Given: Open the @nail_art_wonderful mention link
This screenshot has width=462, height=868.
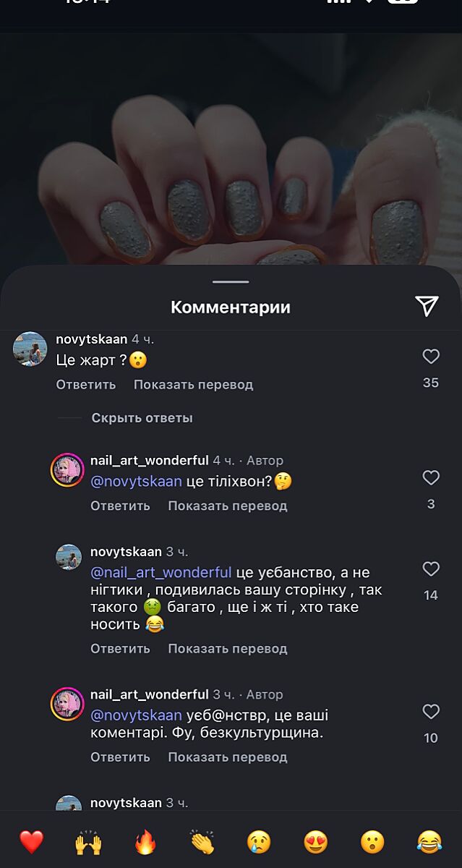Looking at the screenshot, I should pyautogui.click(x=161, y=572).
